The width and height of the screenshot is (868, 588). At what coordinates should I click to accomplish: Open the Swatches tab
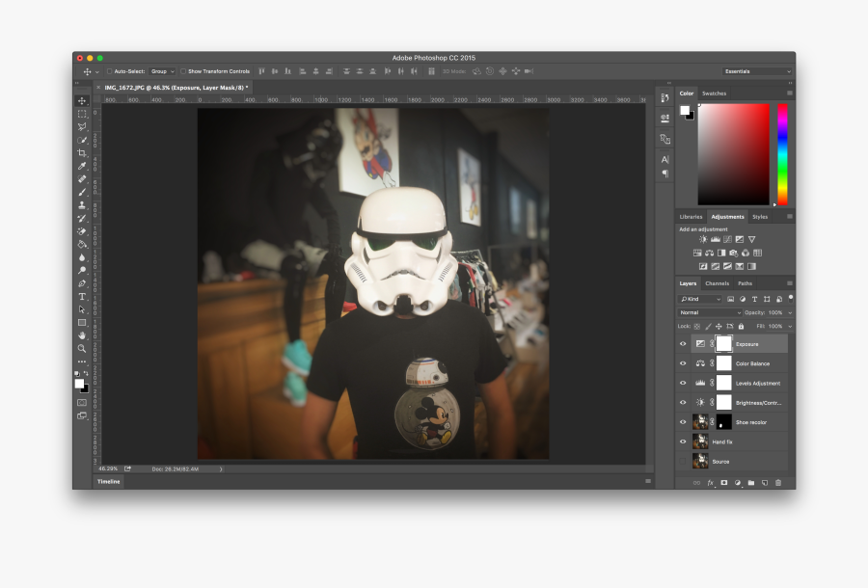coord(715,94)
